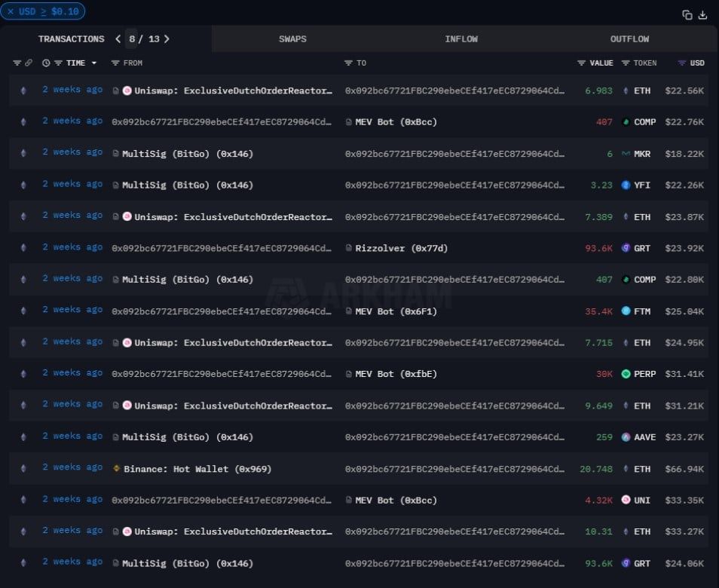
Task: Click the MKR token icon
Action: click(x=626, y=154)
